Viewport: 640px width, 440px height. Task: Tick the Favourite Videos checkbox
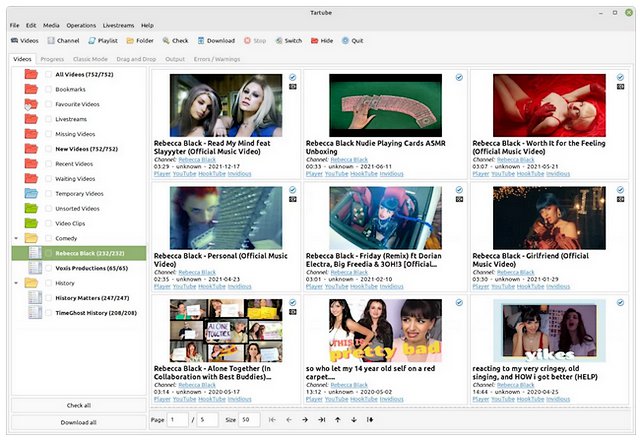(49, 104)
